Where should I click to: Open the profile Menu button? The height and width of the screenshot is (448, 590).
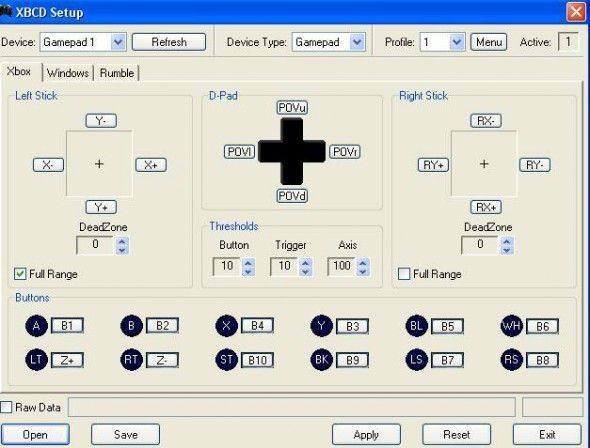489,42
